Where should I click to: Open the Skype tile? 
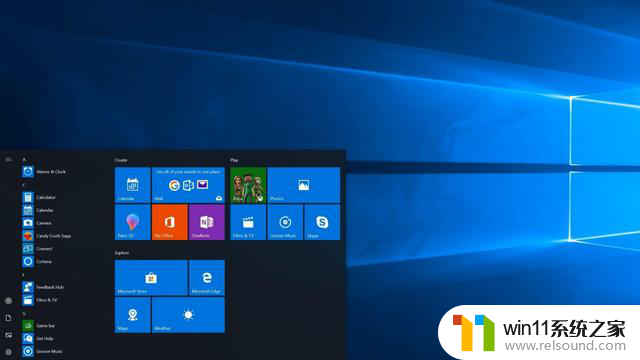point(322,222)
